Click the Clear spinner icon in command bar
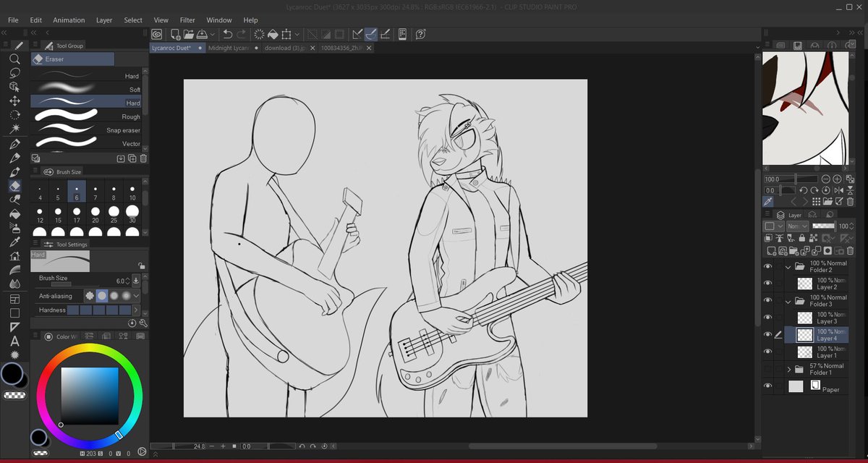 point(260,34)
